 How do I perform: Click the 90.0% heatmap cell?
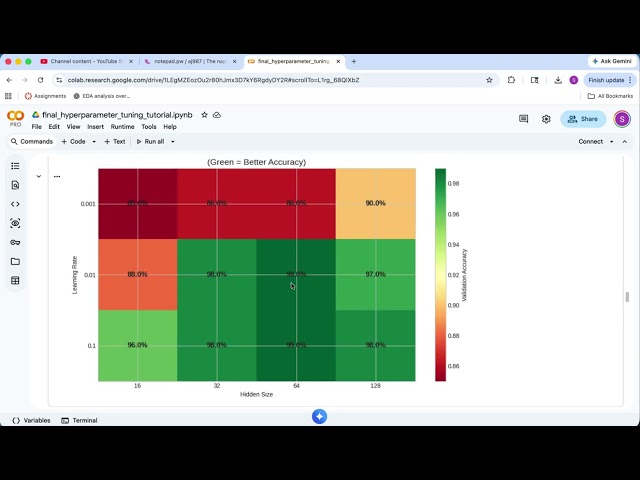coord(376,203)
